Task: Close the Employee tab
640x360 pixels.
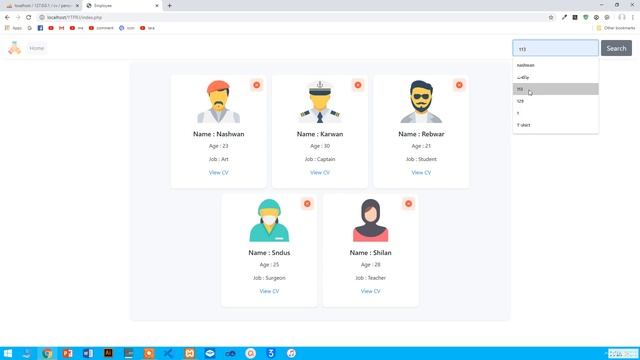Action: [x=157, y=6]
